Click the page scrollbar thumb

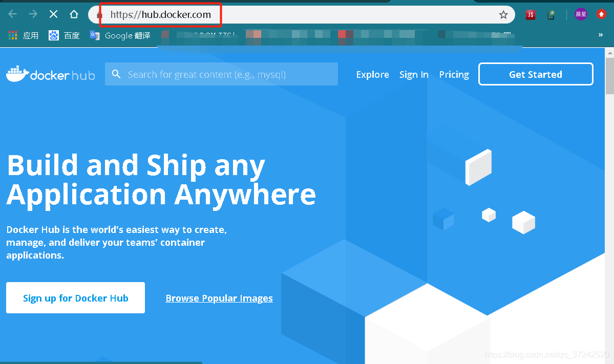pos(610,76)
